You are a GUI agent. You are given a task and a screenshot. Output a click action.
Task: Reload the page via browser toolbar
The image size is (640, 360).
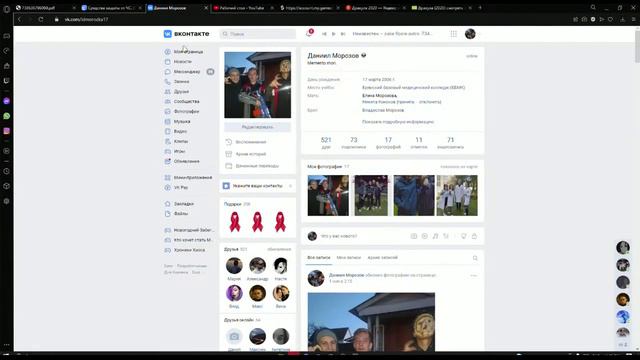tap(40, 19)
